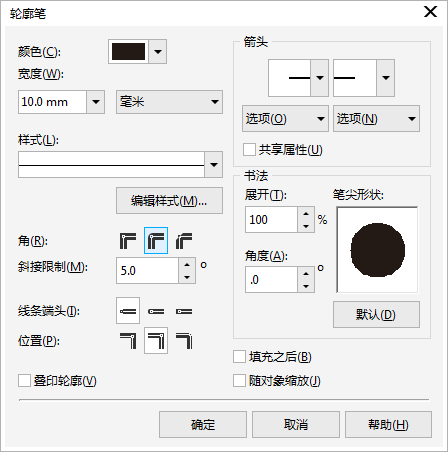
Task: Confirm with the 确定 button
Action: click(x=203, y=424)
